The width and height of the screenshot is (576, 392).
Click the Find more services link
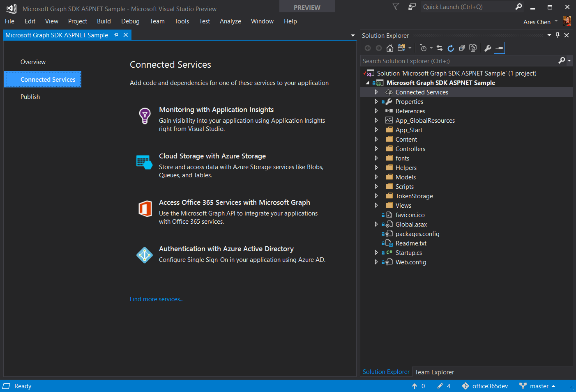157,299
